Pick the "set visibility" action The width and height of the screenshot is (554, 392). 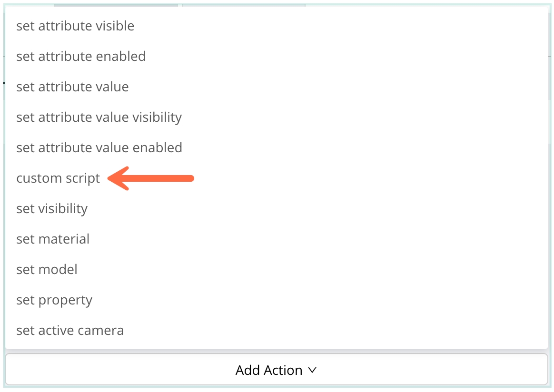coord(52,209)
